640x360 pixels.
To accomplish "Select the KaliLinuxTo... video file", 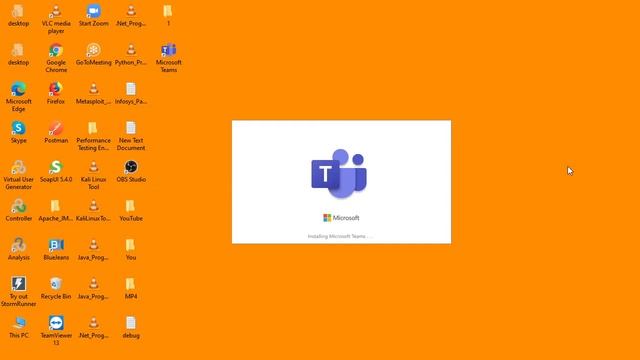I will tap(93, 211).
